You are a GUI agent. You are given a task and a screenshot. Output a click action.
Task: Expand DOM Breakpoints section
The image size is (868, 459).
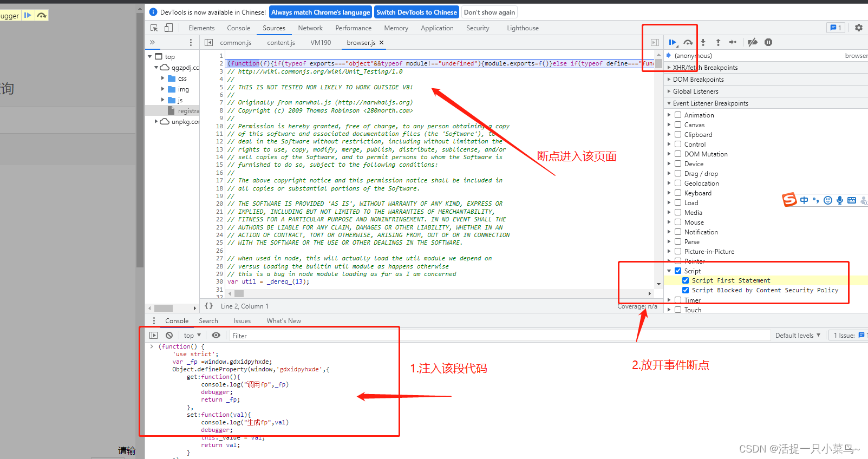(x=766, y=80)
